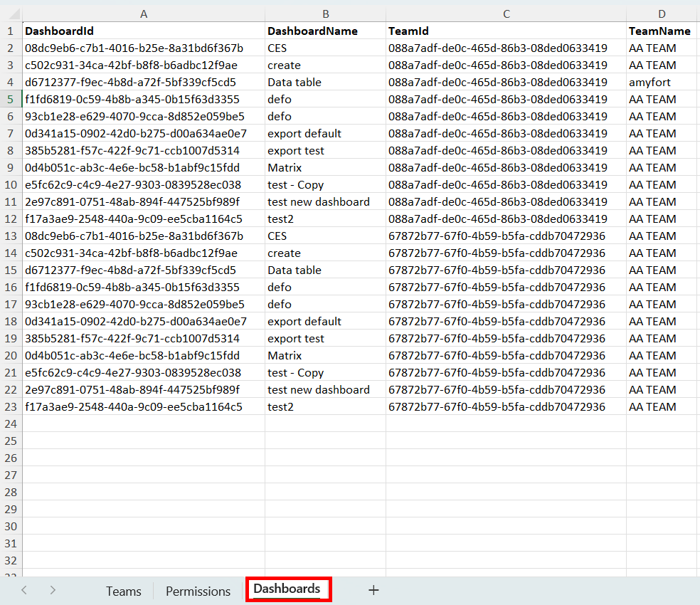Click ID f1fd6819-0c59 in row 5
Screen dimensions: 700x605
(144, 99)
